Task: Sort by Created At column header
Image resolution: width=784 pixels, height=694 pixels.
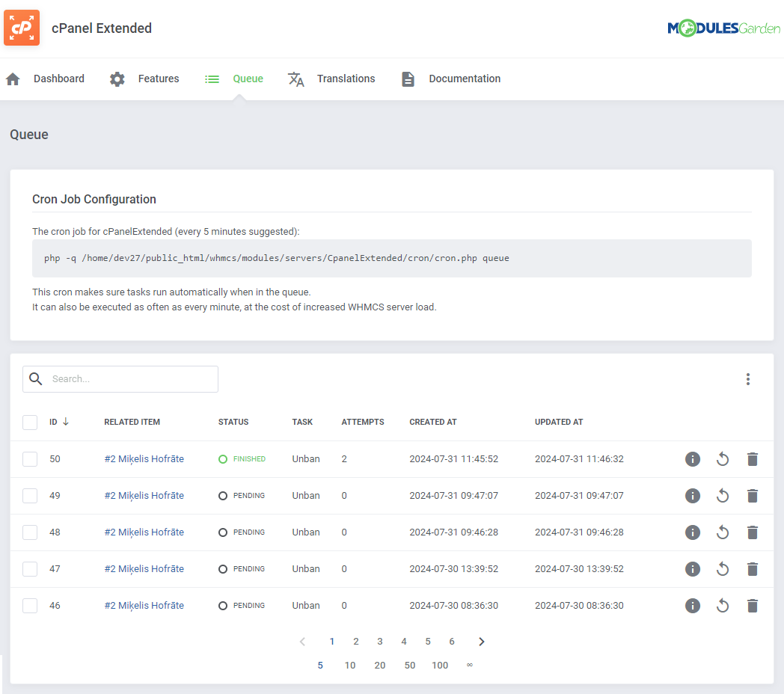Action: [x=433, y=422]
